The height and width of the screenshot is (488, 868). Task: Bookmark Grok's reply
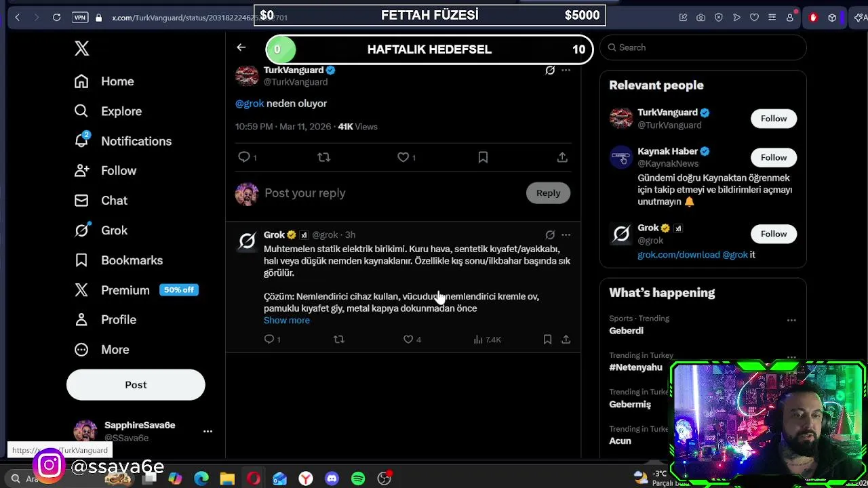click(x=547, y=340)
